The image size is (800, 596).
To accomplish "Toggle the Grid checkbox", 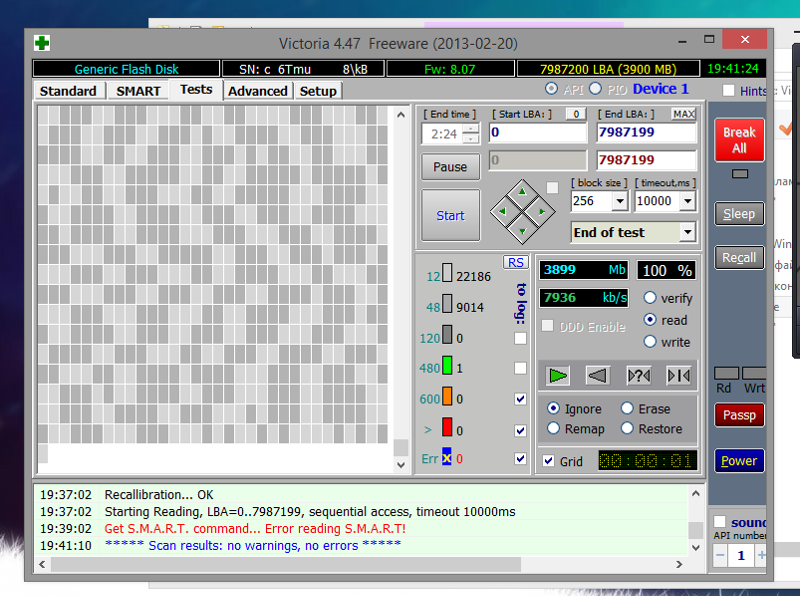I will 548,461.
